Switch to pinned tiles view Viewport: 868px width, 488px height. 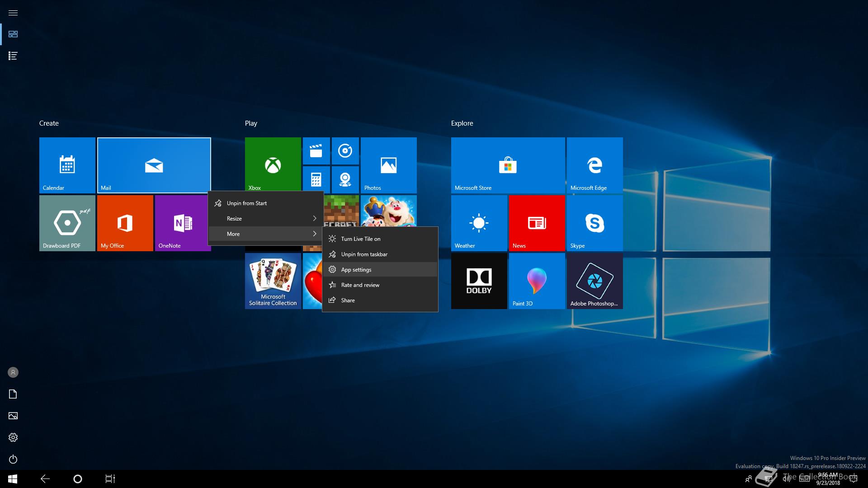tap(13, 34)
